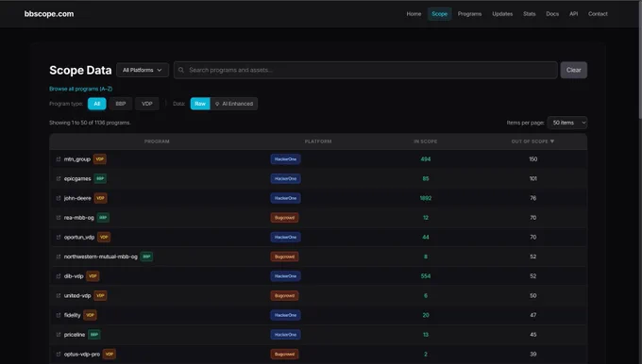Open external link icon for rea-mbb-og

point(59,218)
